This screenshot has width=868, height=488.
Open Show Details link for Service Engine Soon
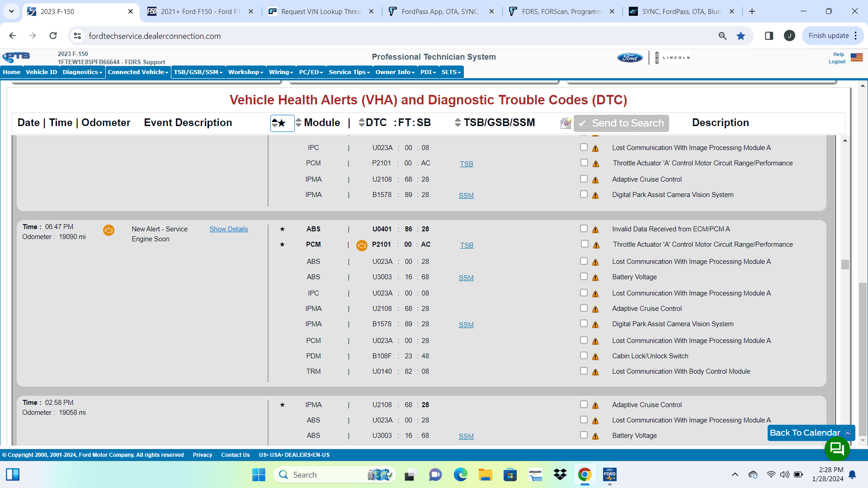point(228,229)
